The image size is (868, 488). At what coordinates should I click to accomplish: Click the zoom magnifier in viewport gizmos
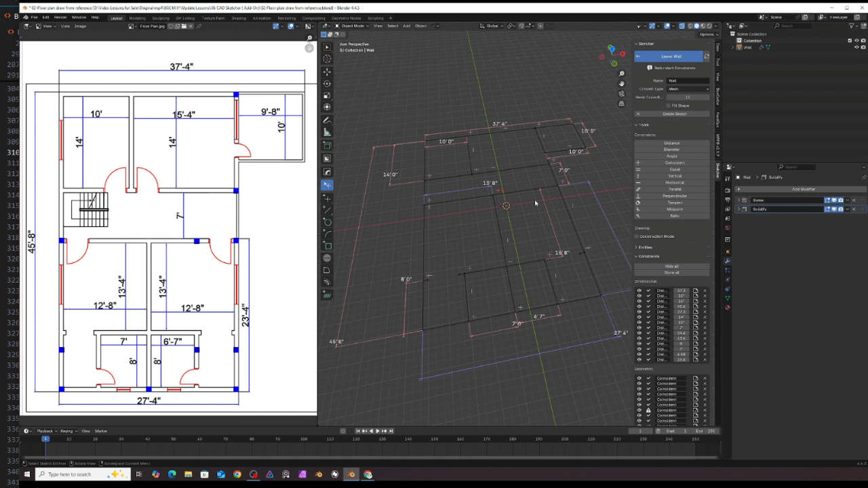click(x=622, y=73)
